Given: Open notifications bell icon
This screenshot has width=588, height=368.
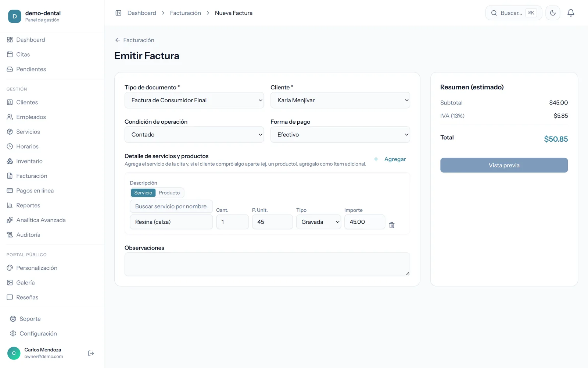Looking at the screenshot, I should click(571, 13).
